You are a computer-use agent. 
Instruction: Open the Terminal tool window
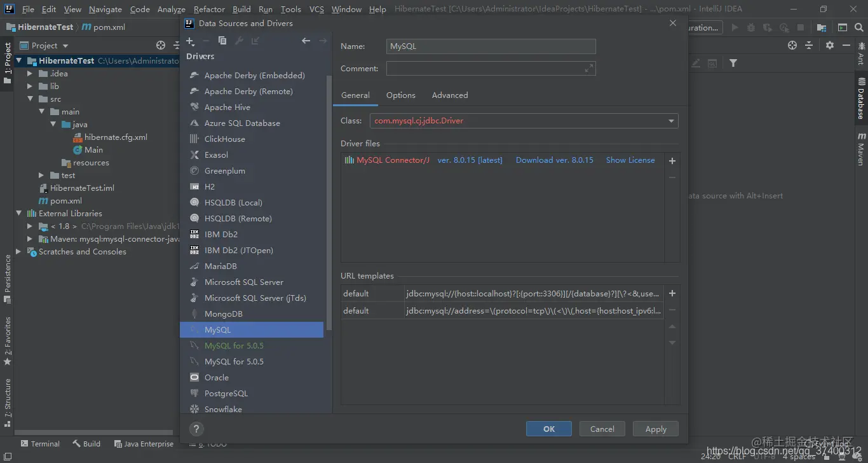(x=41, y=444)
